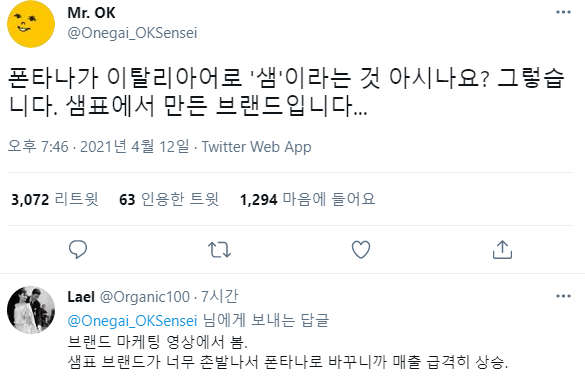Image resolution: width=585 pixels, height=377 pixels.
Task: Click the blue @Onegai_OKSensei mention in reply
Action: click(132, 321)
